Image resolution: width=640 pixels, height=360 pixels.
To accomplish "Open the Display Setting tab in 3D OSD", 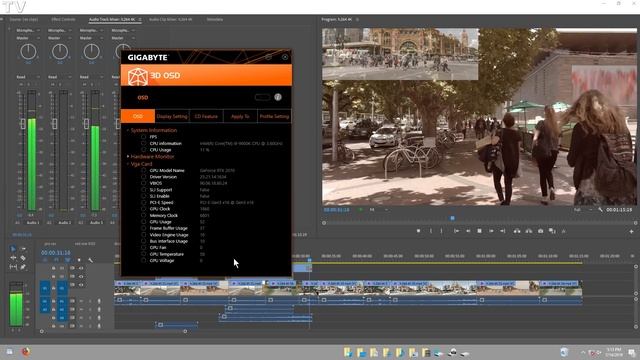I will [x=172, y=116].
